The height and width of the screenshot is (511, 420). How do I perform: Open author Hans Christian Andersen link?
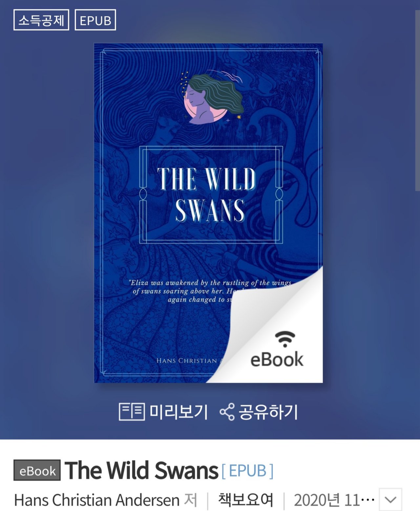point(96,500)
